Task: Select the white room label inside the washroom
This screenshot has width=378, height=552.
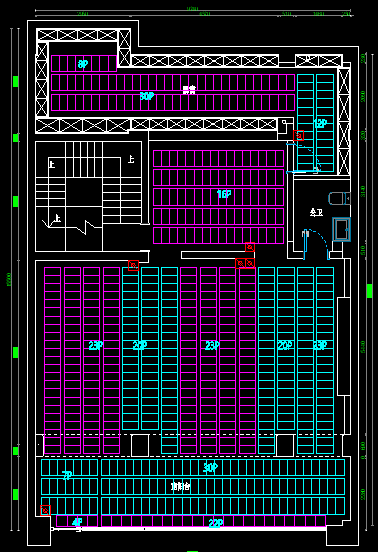Action: coord(316,212)
